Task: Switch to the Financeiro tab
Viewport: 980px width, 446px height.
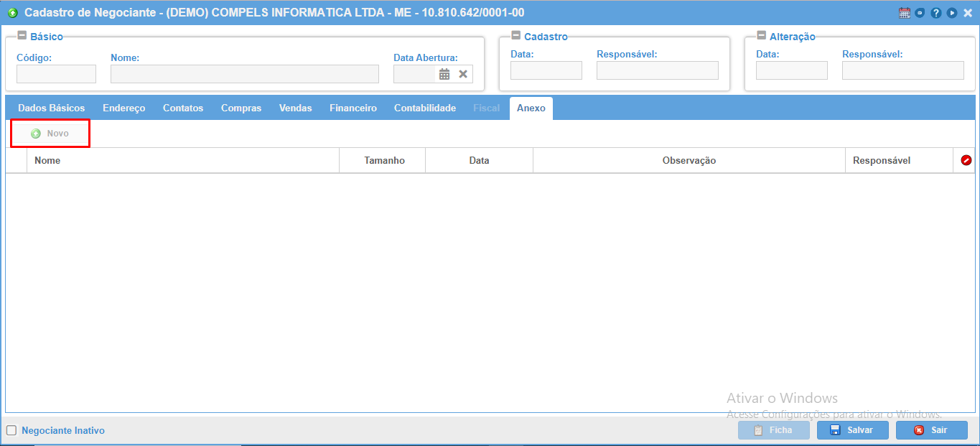Action: pos(353,108)
